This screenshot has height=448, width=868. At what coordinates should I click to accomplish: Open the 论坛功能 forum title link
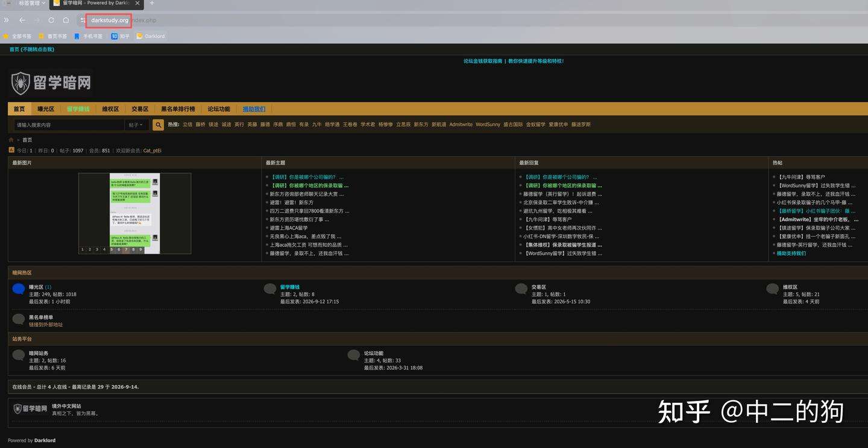374,353
